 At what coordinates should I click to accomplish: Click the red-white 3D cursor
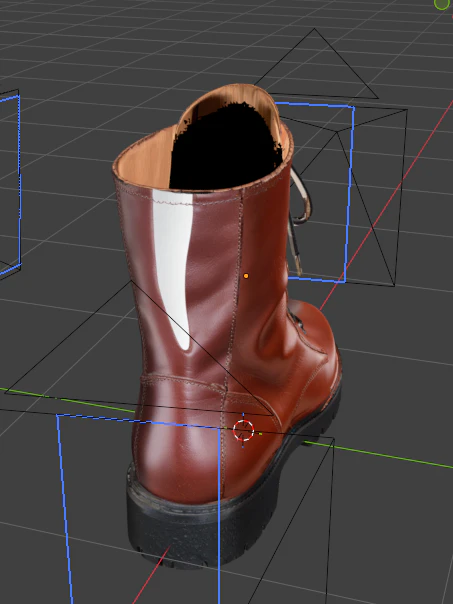tap(243, 430)
